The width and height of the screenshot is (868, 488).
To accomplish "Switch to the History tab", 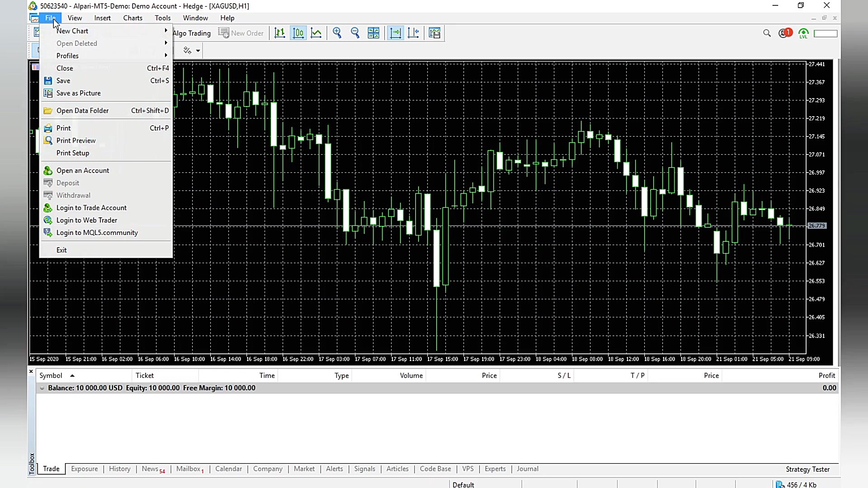I will [x=119, y=469].
